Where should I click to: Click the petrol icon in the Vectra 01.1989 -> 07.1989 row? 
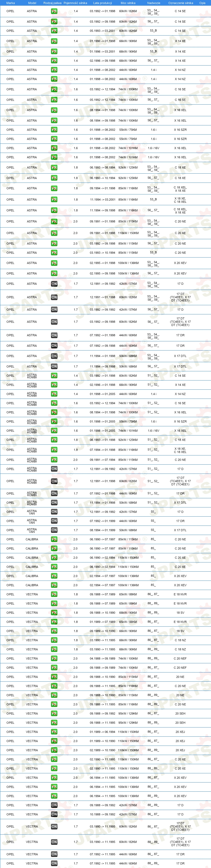(54, 622)
